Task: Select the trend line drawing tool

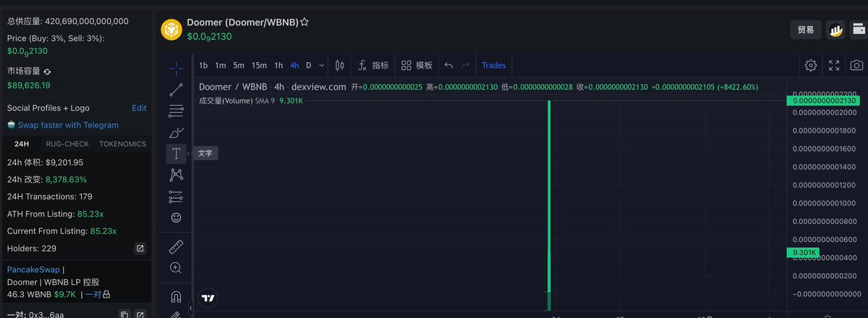Action: coord(176,91)
